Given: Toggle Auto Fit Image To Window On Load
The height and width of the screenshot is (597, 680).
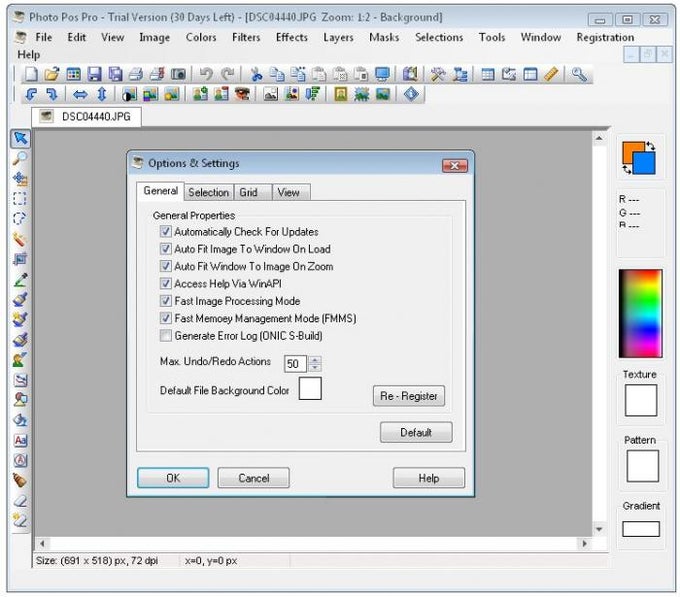Looking at the screenshot, I should point(165,249).
